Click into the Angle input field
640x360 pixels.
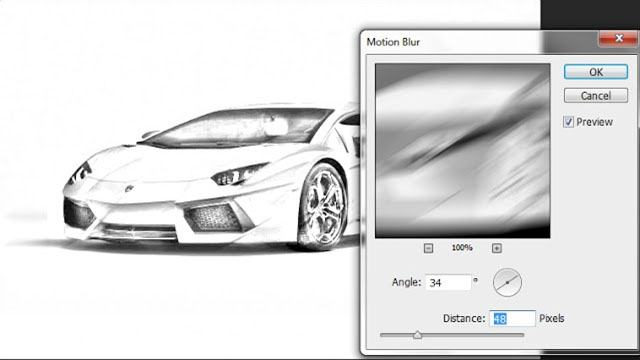tap(448, 282)
